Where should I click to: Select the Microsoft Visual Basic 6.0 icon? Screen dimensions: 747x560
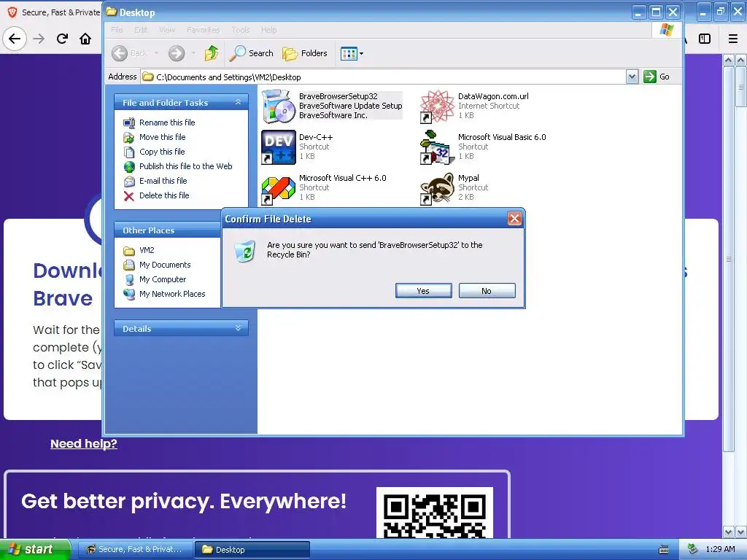coord(438,147)
